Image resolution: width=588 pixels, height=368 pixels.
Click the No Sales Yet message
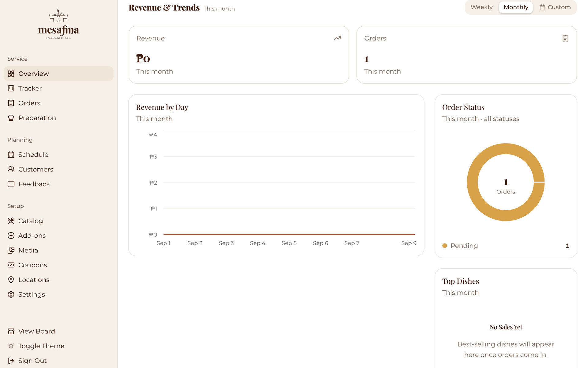coord(506,327)
